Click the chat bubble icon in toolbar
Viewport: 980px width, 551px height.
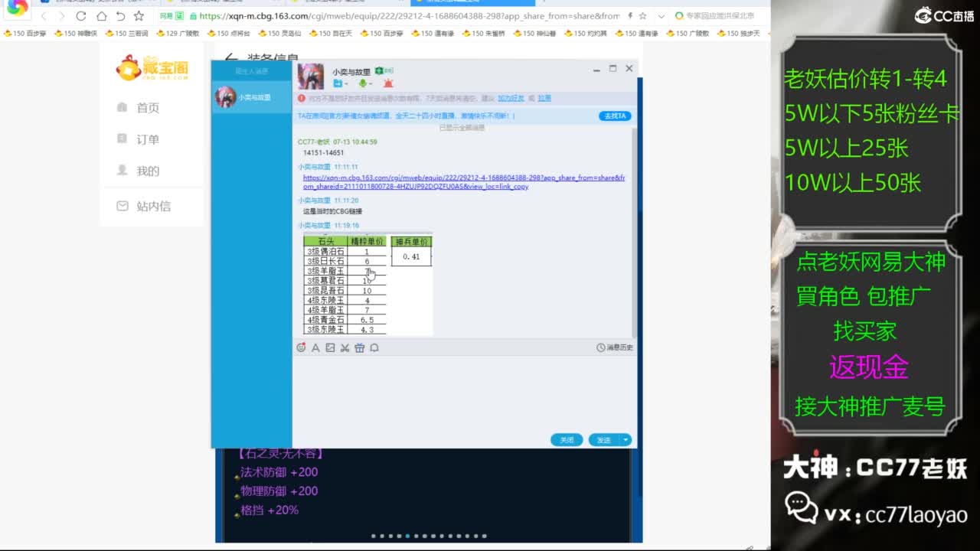point(374,347)
